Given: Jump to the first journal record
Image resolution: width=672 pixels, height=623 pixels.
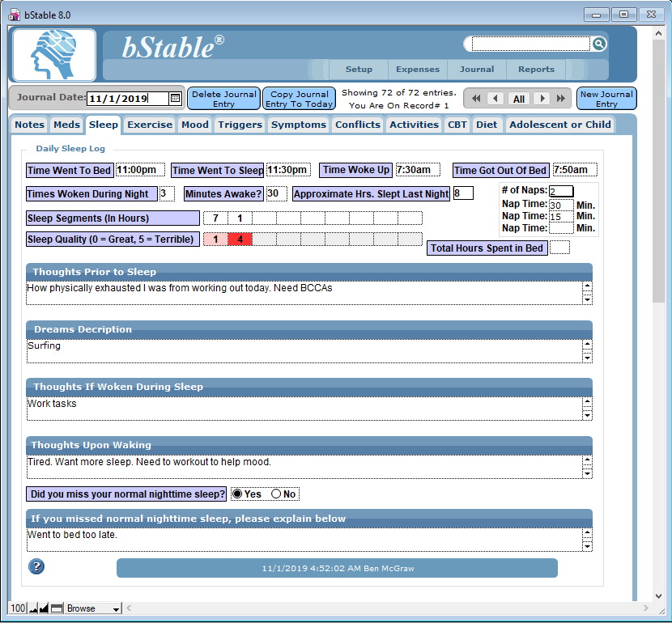Looking at the screenshot, I should [476, 99].
